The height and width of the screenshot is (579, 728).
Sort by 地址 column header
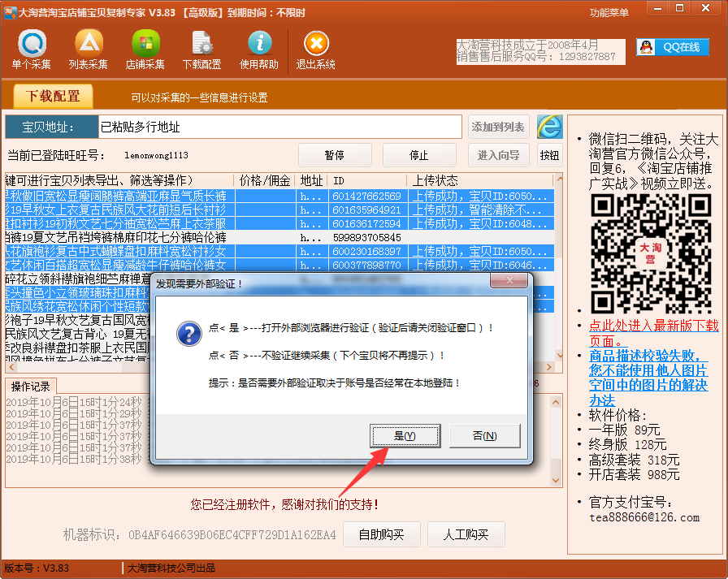(x=311, y=180)
